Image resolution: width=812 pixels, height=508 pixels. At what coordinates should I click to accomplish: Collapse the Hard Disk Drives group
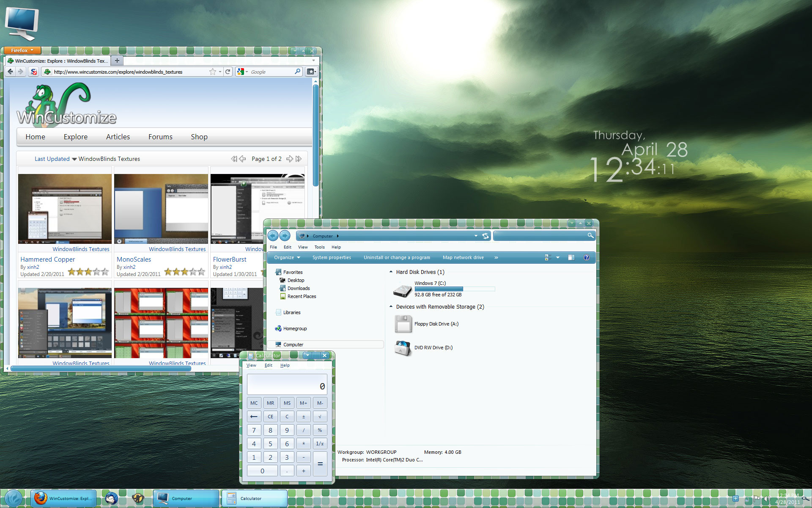tap(391, 272)
